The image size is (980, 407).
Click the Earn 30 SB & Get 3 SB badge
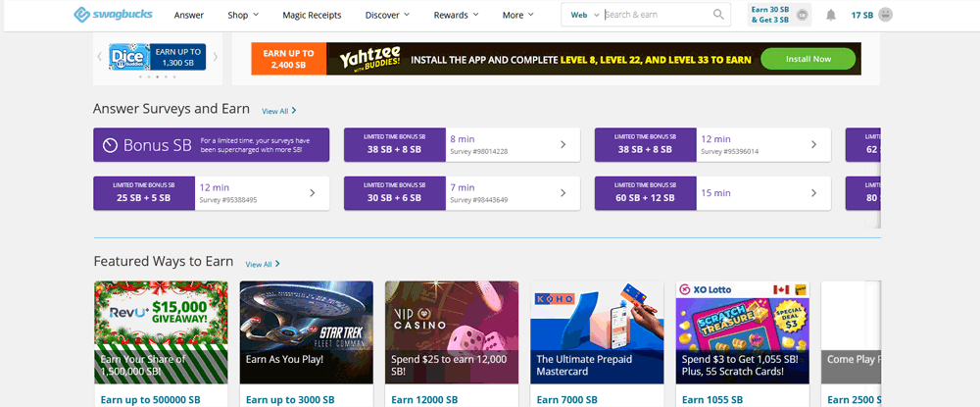pos(779,15)
